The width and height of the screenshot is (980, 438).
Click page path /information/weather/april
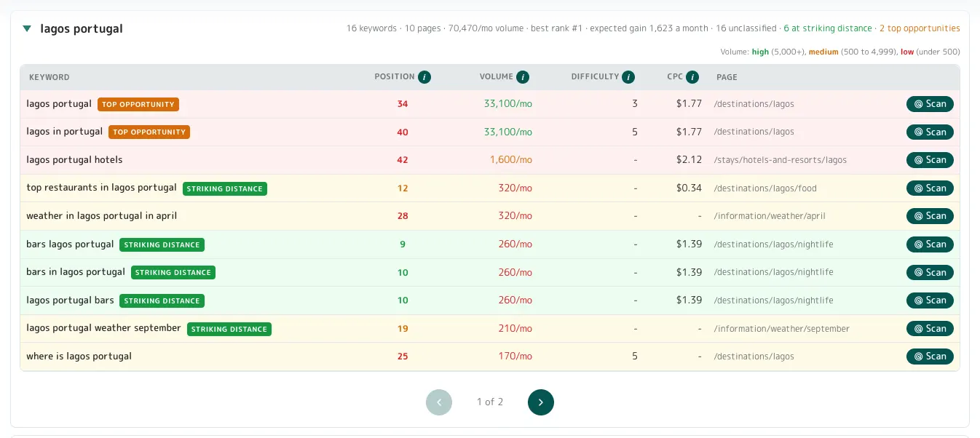coord(770,216)
